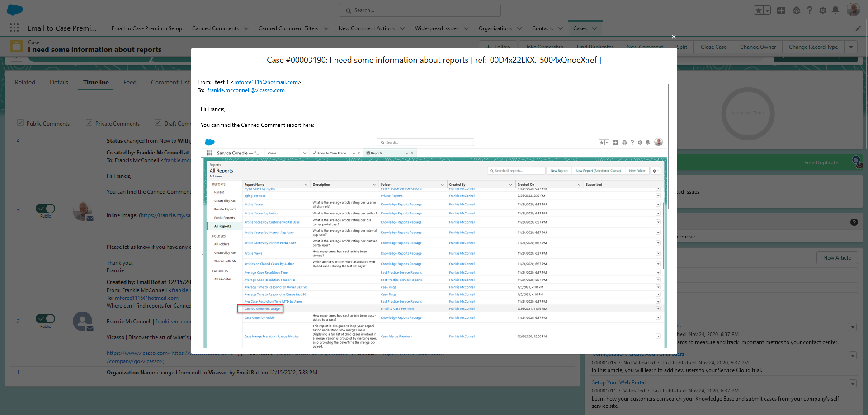The height and width of the screenshot is (415, 868).
Task: Open the user profile avatar
Action: pyautogui.click(x=853, y=9)
